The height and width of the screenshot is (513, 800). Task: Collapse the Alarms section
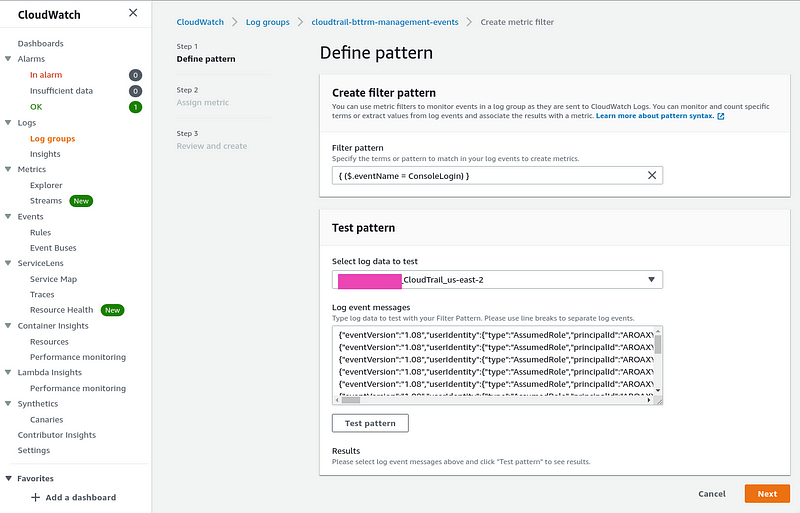tap(8, 59)
